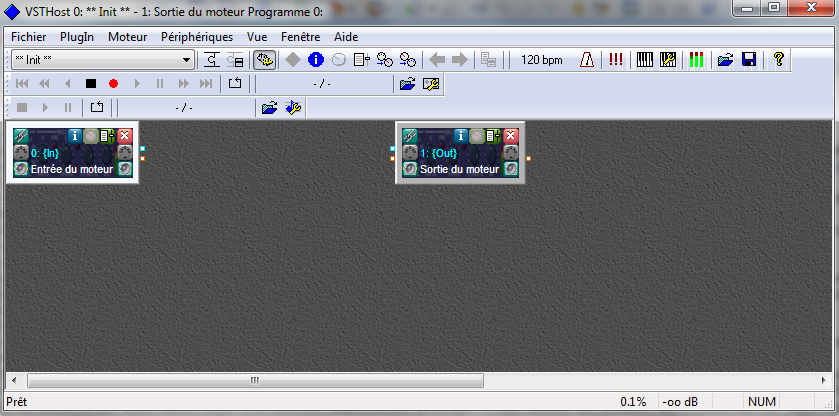839x416 pixels.
Task: Click the step back triangle button
Action: point(67,84)
